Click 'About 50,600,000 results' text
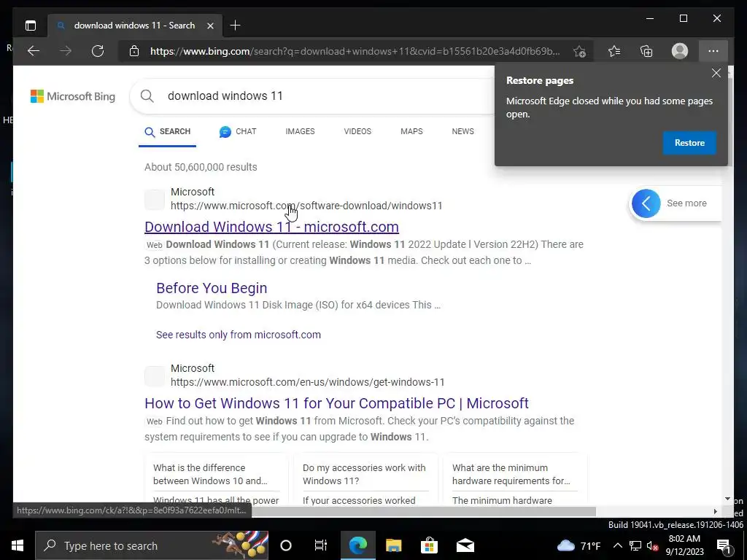Viewport: 747px width, 560px height. 201,167
